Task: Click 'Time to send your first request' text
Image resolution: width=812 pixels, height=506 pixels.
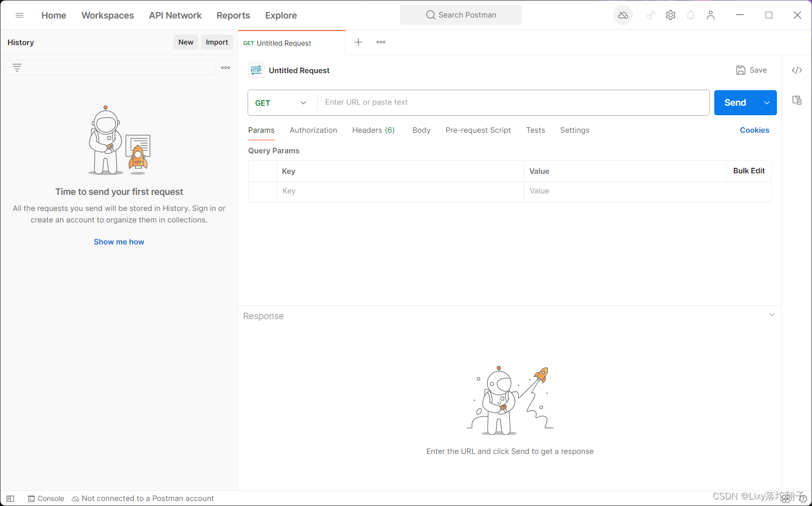Action: (119, 192)
